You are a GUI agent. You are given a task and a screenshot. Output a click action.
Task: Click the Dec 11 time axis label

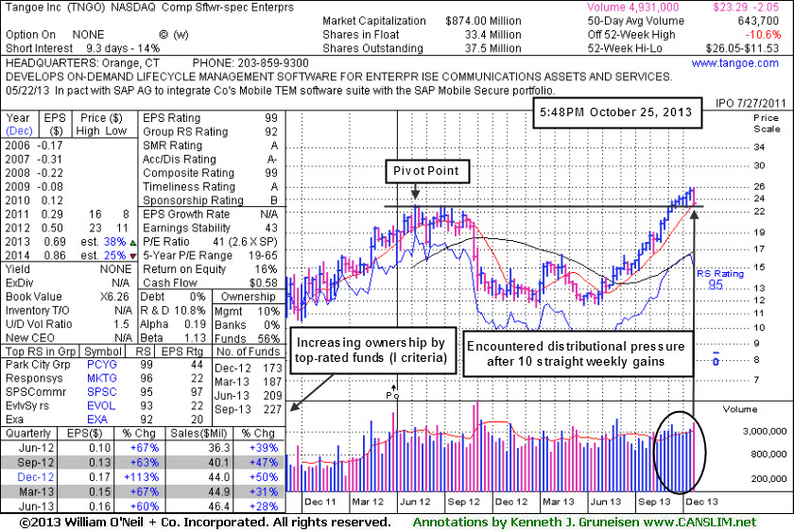coord(320,502)
